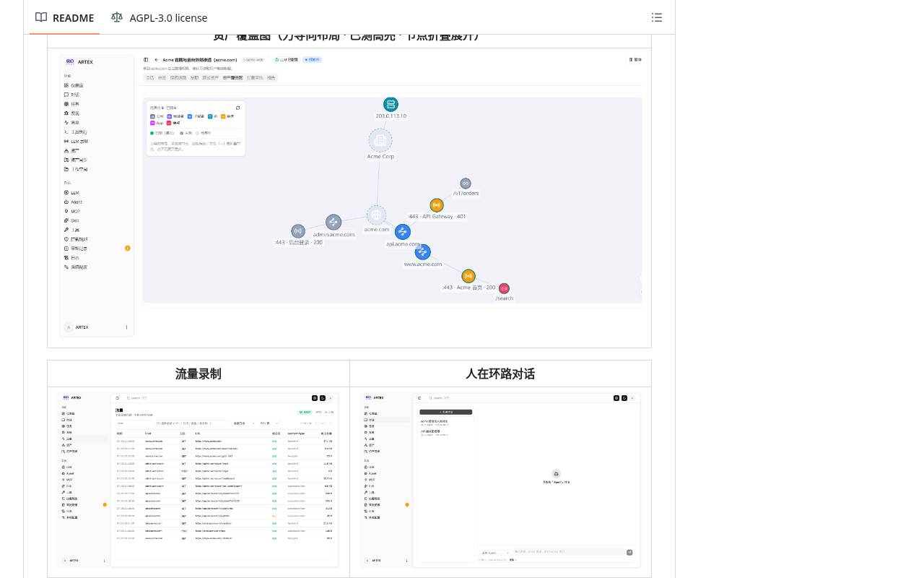
Task: Select the :443 Acme 首页 200 service node
Action: [468, 276]
